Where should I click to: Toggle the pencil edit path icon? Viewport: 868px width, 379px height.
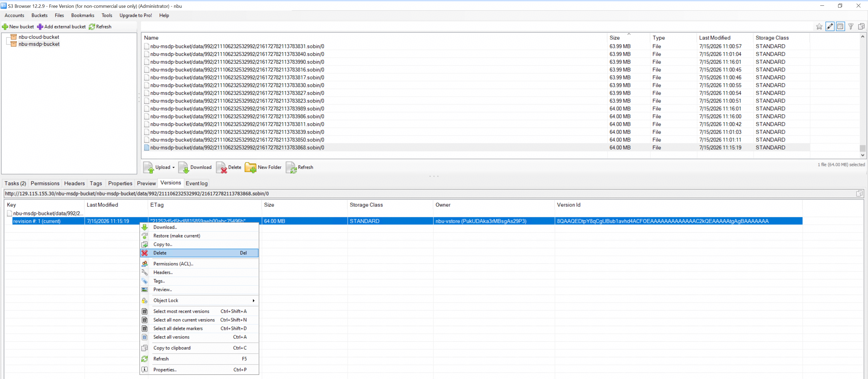[x=830, y=26]
